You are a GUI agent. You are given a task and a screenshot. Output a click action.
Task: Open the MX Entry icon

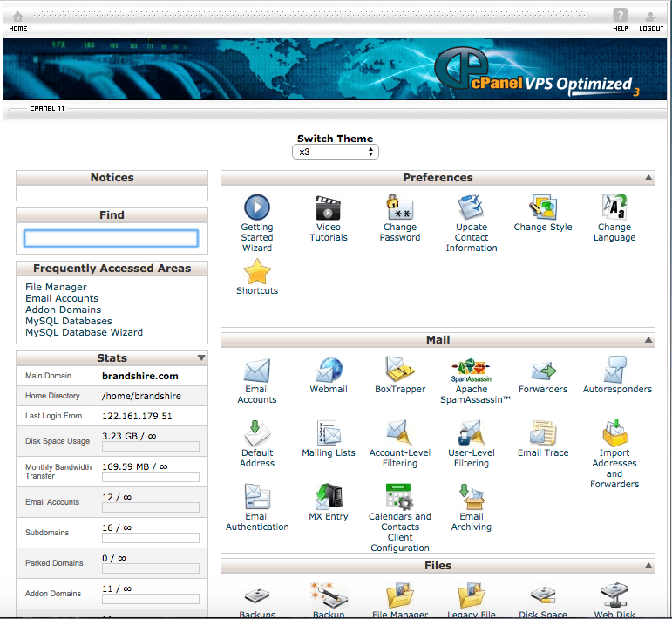tap(329, 496)
